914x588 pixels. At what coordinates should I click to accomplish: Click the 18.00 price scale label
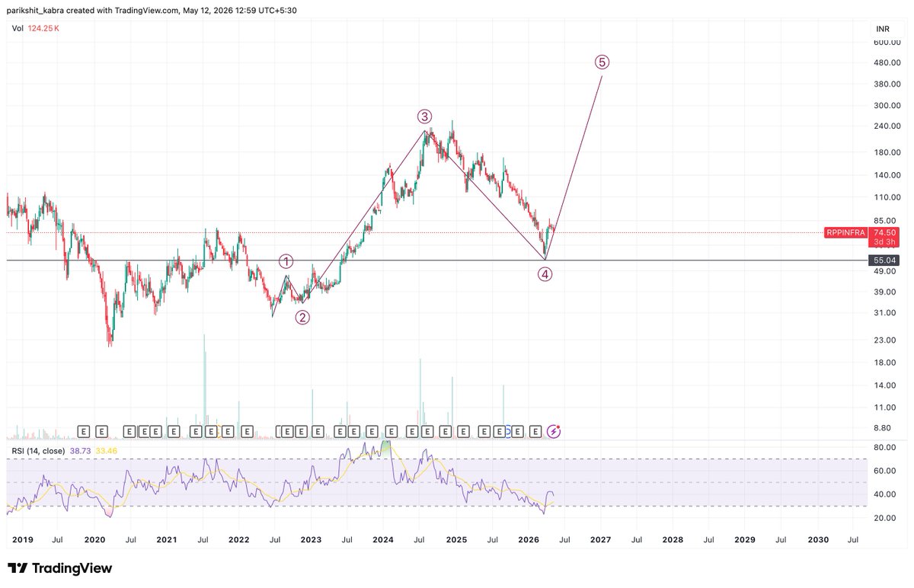coord(887,363)
